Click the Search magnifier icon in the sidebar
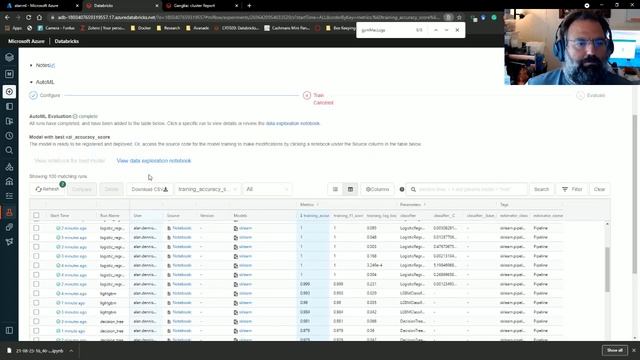This screenshot has height=360, width=640. click(x=9, y=151)
